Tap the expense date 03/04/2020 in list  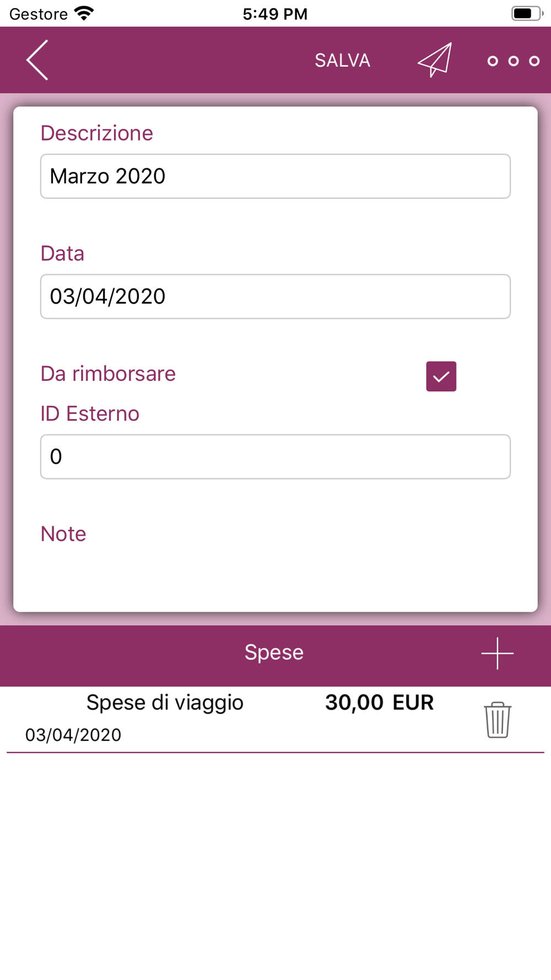coord(73,735)
